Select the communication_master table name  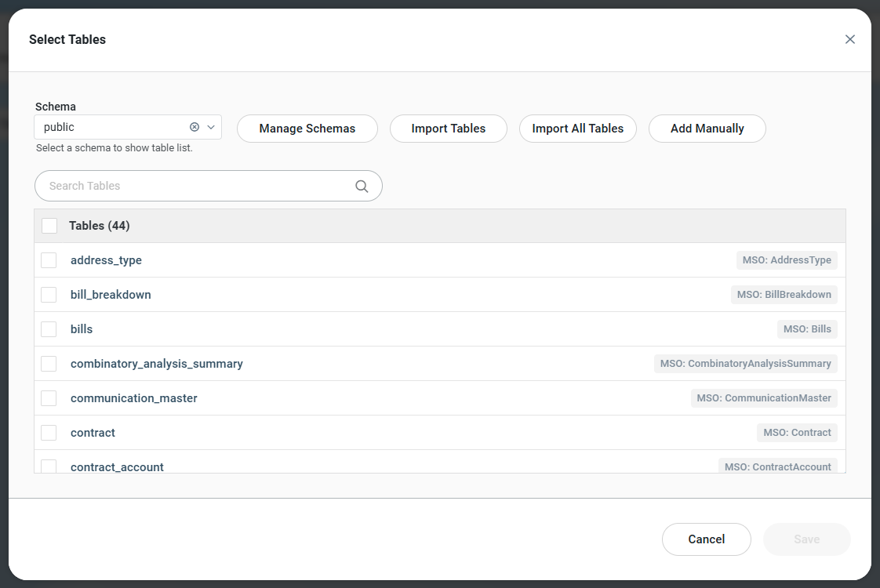coord(134,398)
